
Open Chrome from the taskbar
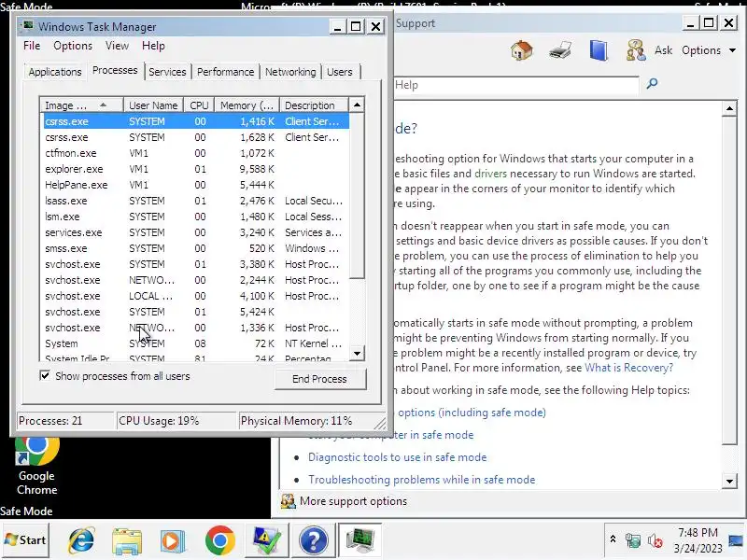(x=220, y=541)
